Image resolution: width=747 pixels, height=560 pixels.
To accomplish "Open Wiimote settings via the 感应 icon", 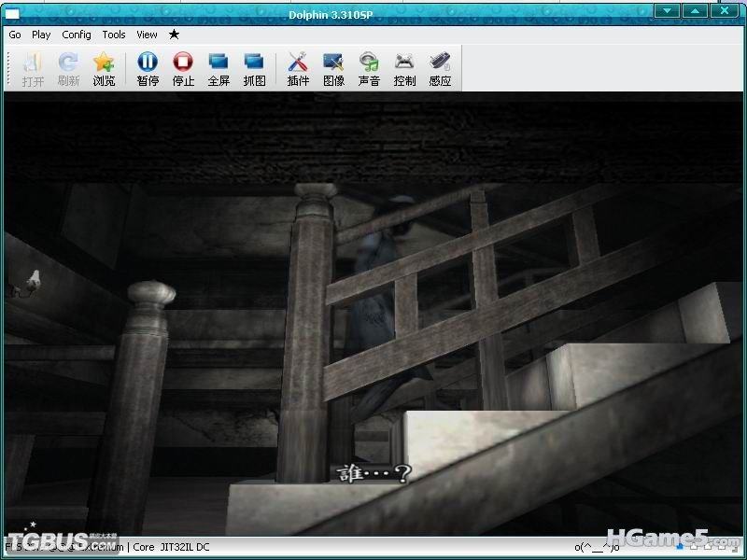I will [x=440, y=68].
